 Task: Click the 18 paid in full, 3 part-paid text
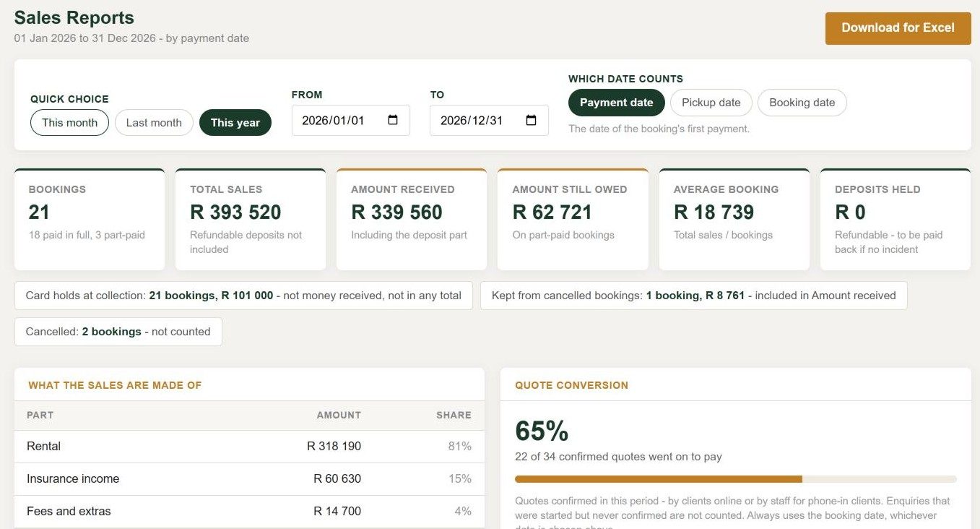(87, 235)
